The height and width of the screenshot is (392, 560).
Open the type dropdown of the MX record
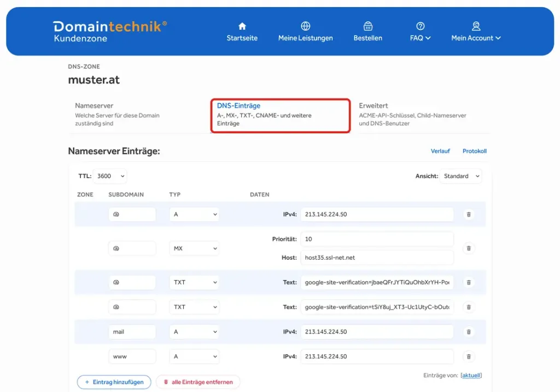point(194,248)
